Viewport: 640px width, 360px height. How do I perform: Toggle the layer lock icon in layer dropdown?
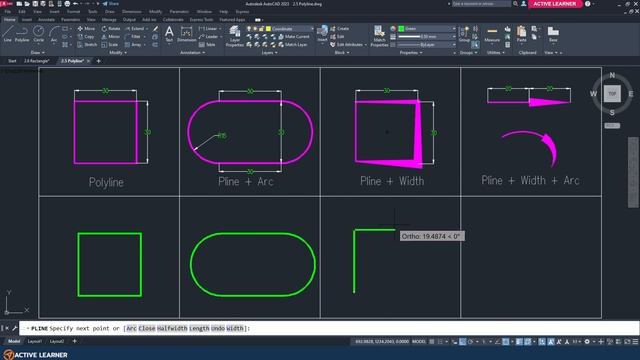(x=262, y=29)
